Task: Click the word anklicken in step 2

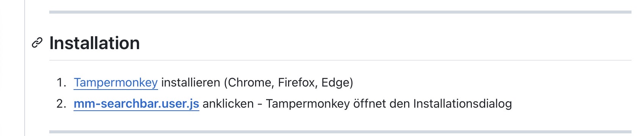Action: point(228,104)
